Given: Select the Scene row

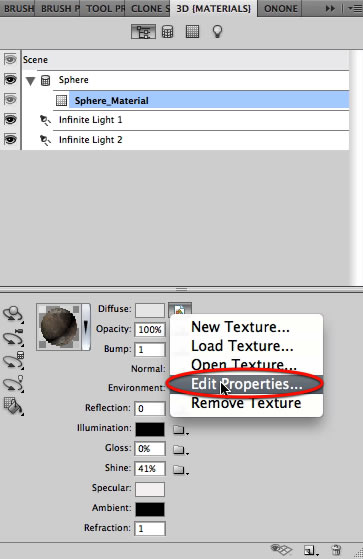Looking at the screenshot, I should pyautogui.click(x=185, y=60).
